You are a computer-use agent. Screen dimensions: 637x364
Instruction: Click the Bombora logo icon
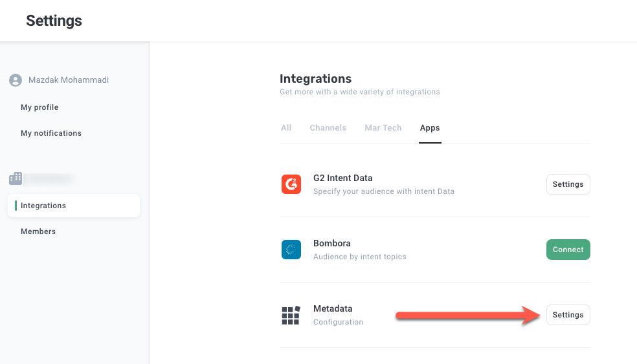[291, 250]
